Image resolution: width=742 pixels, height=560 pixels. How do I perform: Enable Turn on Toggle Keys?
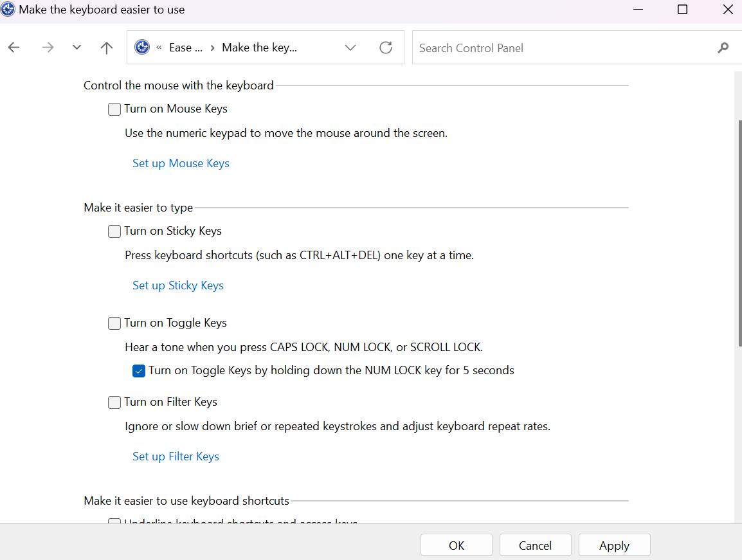(114, 323)
